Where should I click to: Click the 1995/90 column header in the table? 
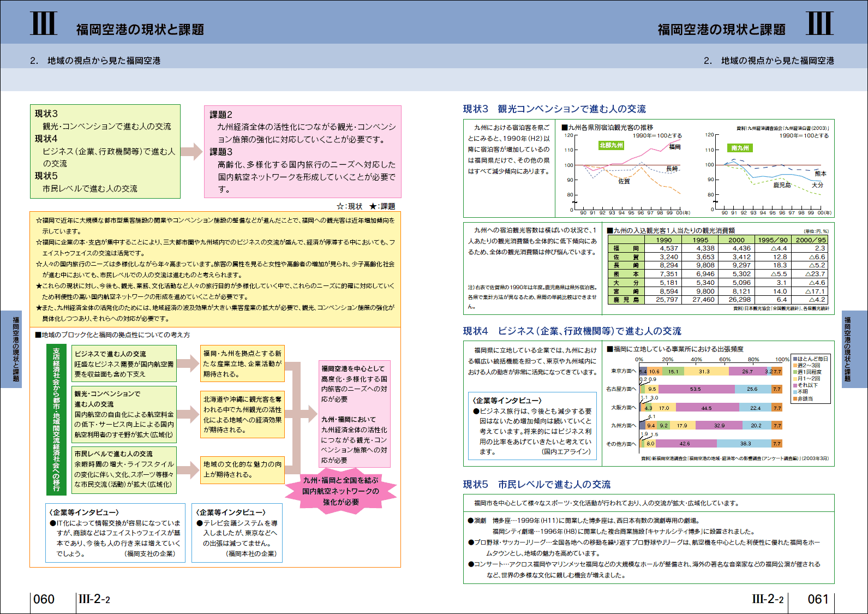click(773, 240)
